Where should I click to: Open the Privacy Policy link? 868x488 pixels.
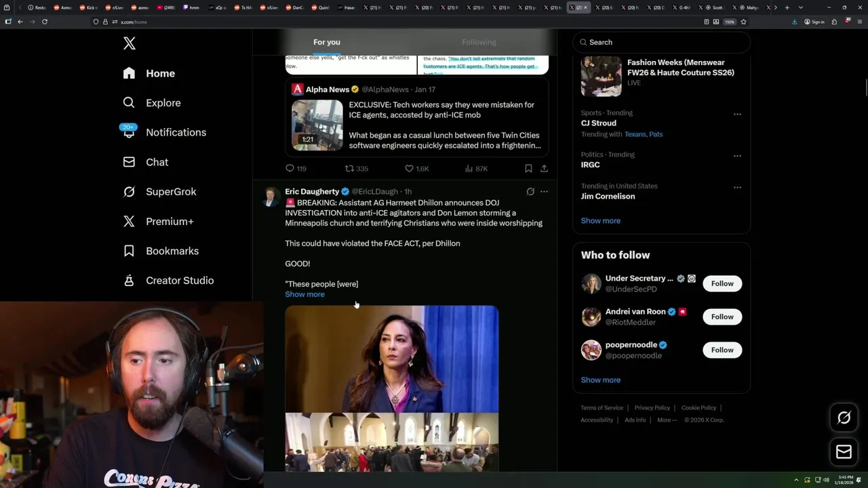tap(652, 408)
